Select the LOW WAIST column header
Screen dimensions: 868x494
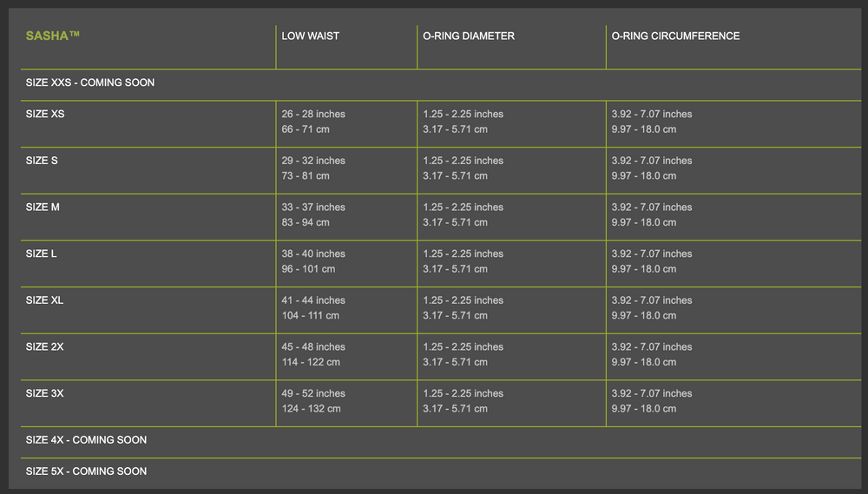pos(310,36)
